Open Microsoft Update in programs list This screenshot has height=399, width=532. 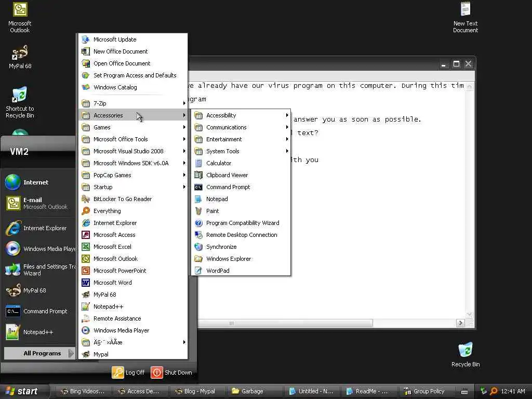132,39
